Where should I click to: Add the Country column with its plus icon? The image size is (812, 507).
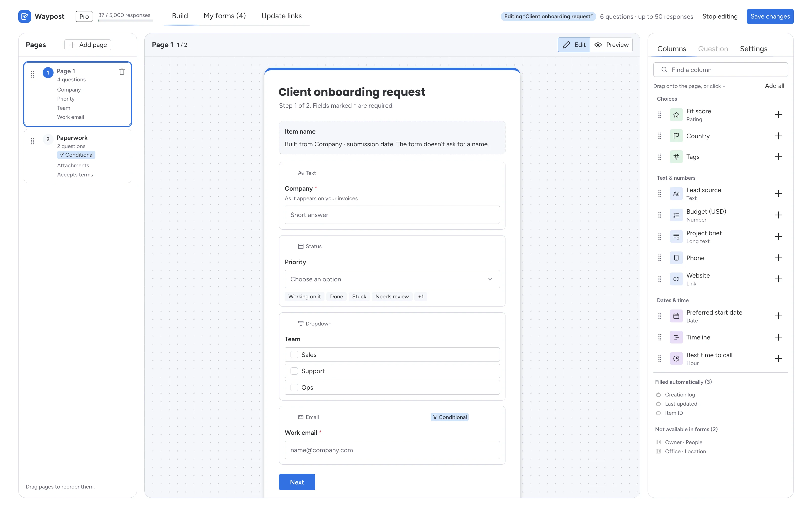(x=779, y=136)
